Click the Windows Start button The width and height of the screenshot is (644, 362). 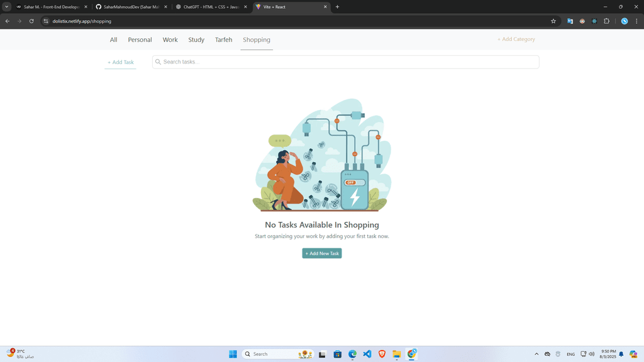pyautogui.click(x=233, y=354)
